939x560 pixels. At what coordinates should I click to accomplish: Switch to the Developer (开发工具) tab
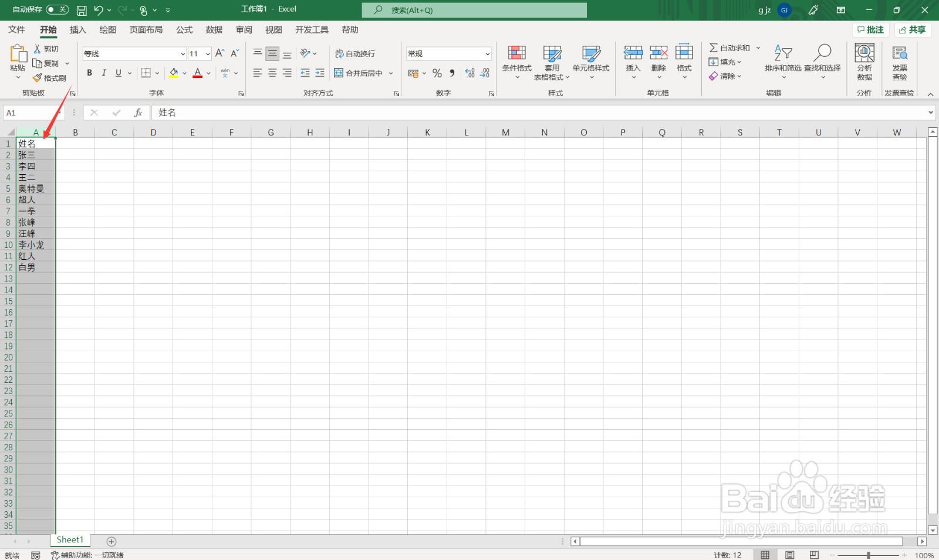coord(312,30)
